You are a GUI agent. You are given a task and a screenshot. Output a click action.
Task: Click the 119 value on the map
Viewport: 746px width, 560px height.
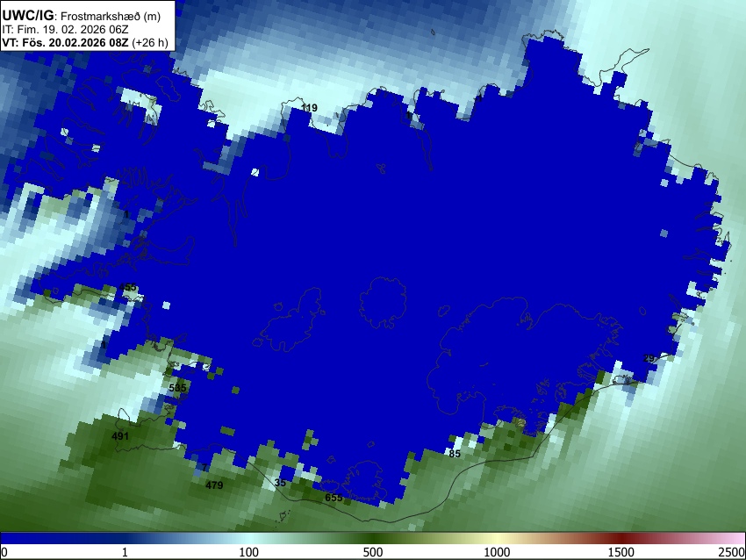pyautogui.click(x=310, y=108)
